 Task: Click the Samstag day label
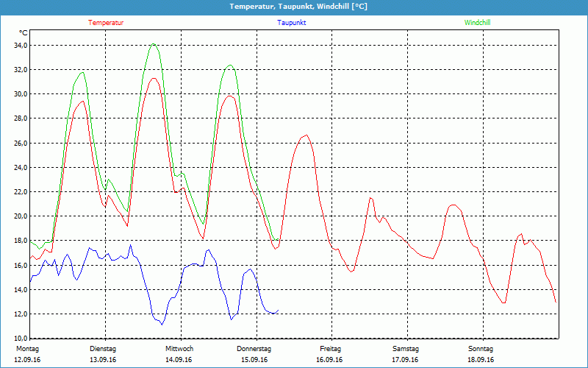(406, 349)
